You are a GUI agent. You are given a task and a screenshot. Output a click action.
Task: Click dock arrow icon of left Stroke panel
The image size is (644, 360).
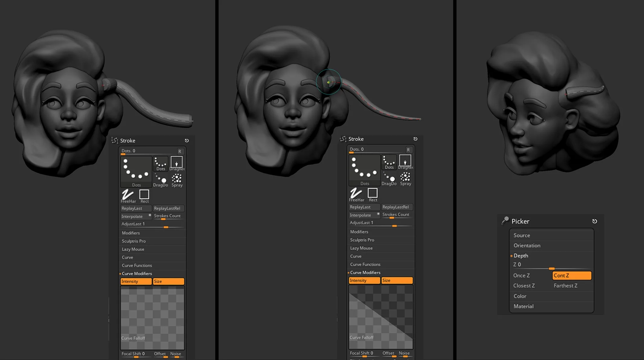tap(187, 140)
